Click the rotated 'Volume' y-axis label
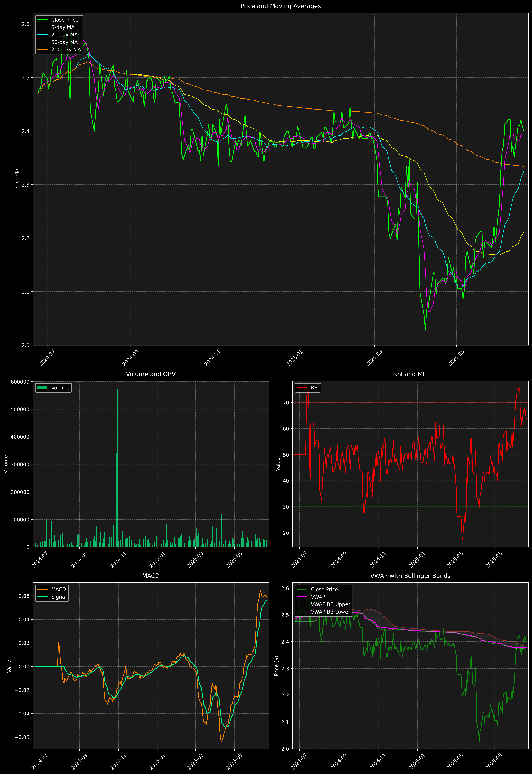 6,464
